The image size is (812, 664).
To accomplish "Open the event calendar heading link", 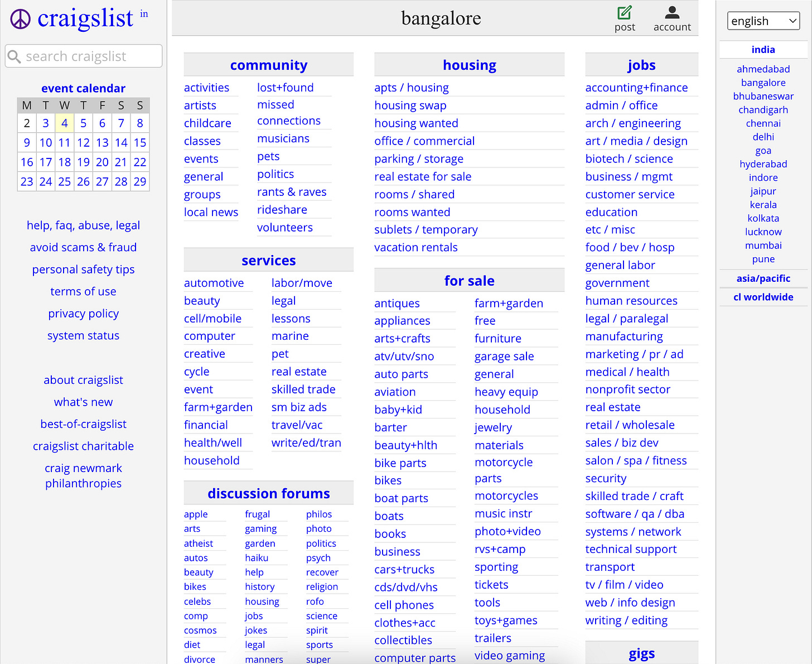I will click(x=83, y=88).
